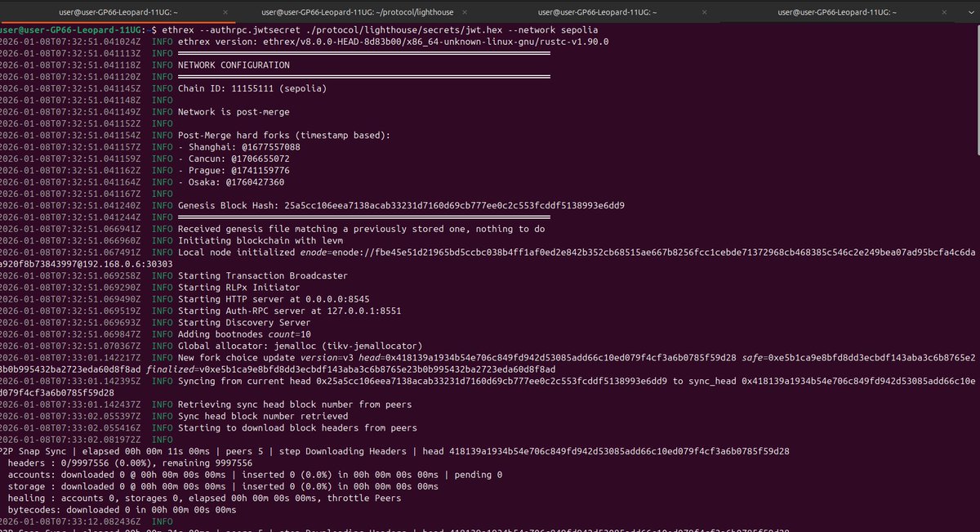Viewport: 980px width, 532px height.
Task: Click the 'Network is post-merge' line
Action: (x=234, y=111)
